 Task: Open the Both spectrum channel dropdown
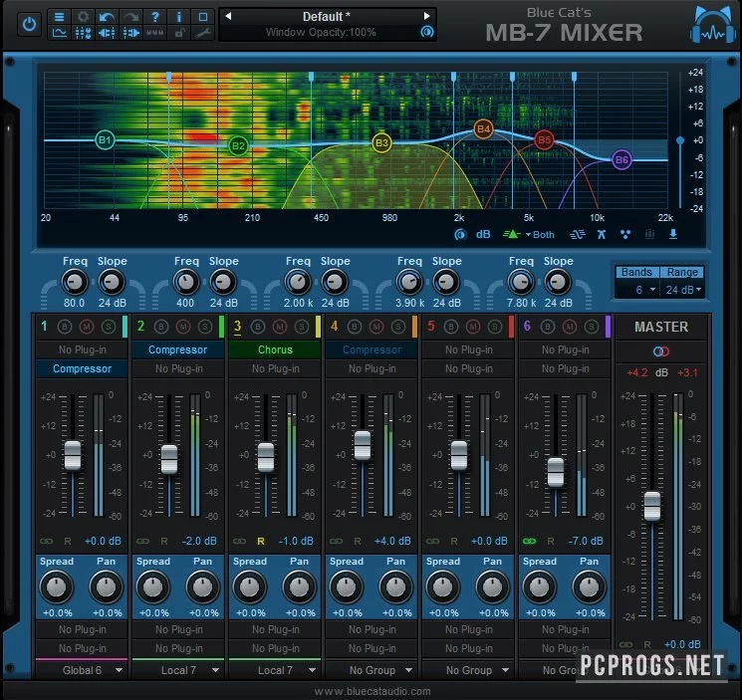(x=540, y=235)
